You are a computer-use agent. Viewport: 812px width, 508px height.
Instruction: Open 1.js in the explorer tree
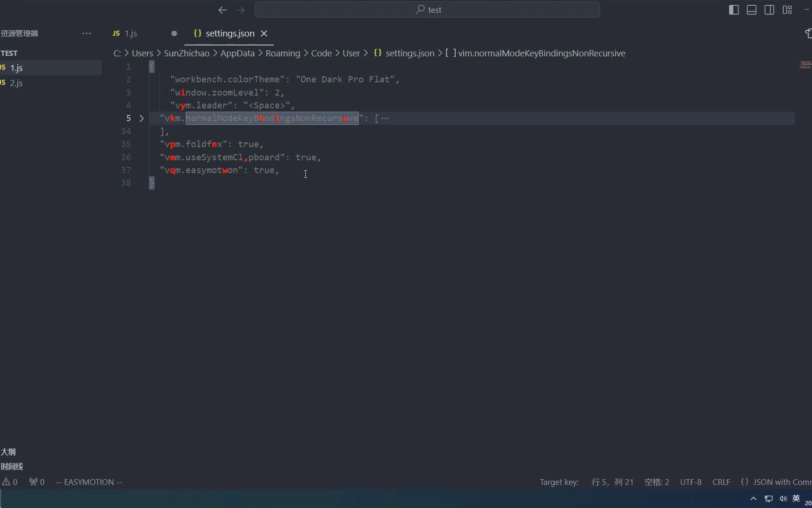(51, 68)
